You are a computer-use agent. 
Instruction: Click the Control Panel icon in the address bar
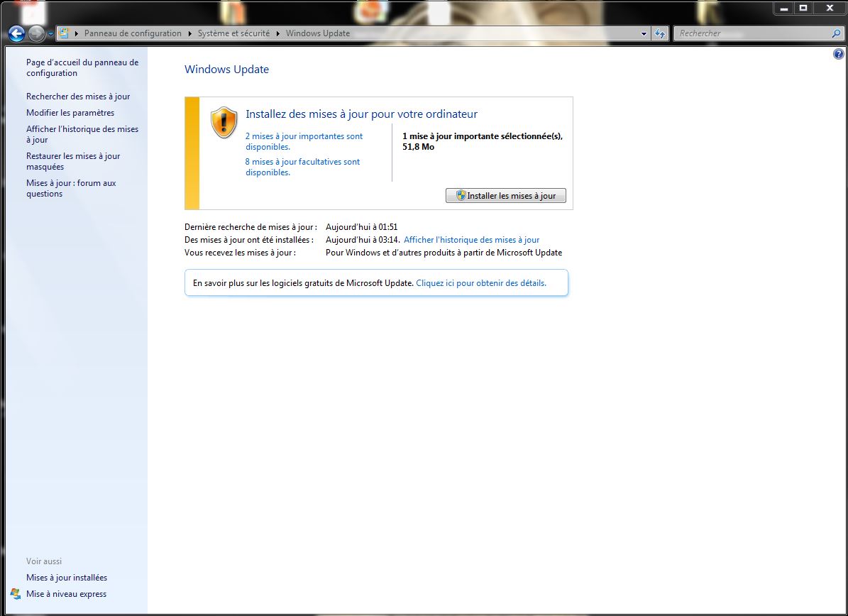click(64, 33)
